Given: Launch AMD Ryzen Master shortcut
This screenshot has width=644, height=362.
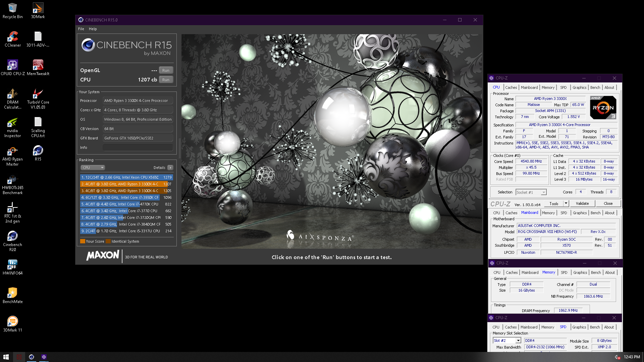Looking at the screenshot, I should click(x=12, y=156).
